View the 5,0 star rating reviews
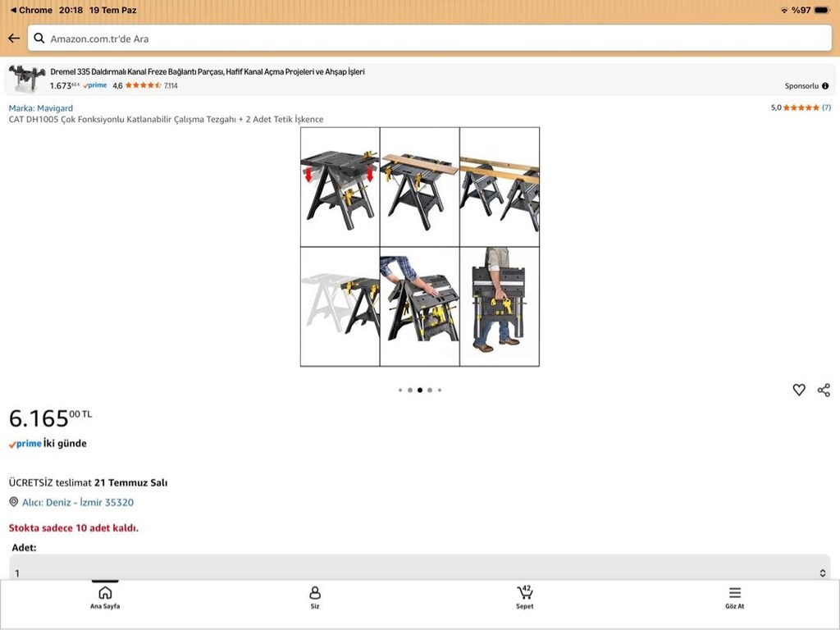This screenshot has width=840, height=630. tap(795, 107)
